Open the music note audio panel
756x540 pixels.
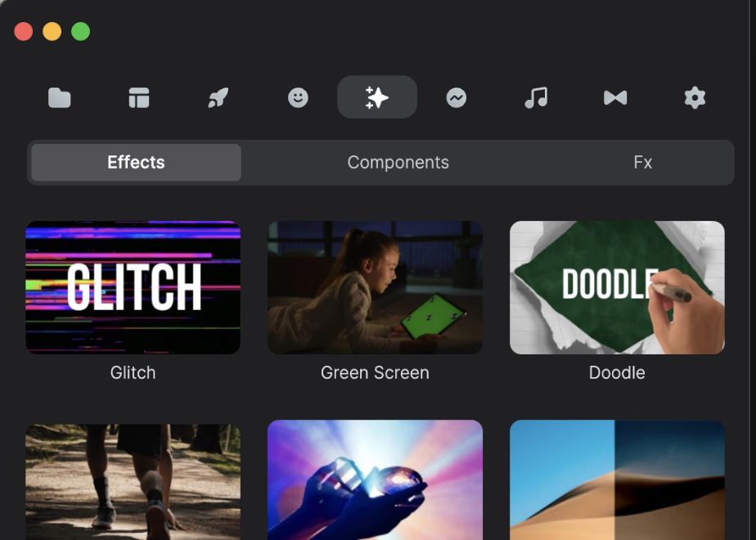536,98
